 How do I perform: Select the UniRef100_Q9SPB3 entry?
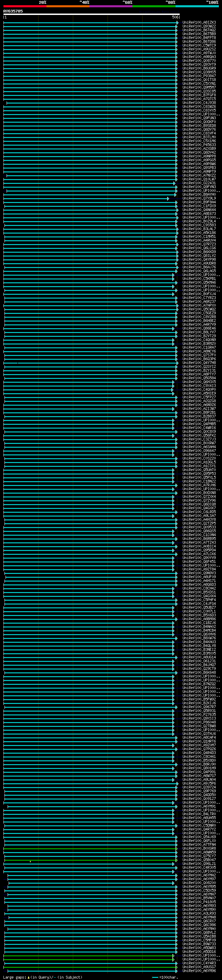pyautogui.click(x=199, y=168)
